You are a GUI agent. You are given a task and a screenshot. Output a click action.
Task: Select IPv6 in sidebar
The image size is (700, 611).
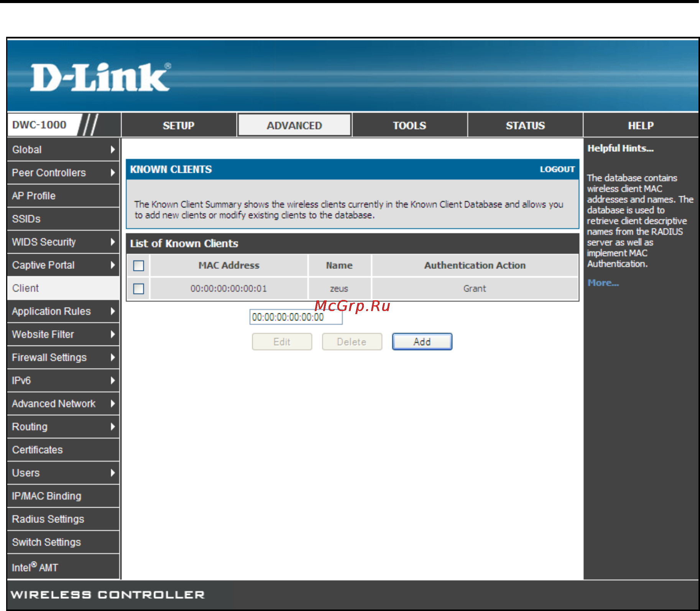(63, 380)
